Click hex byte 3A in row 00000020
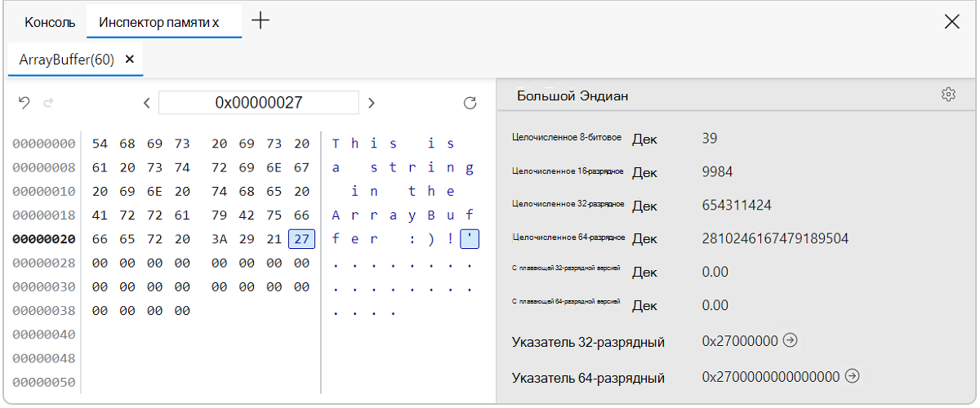Image resolution: width=980 pixels, height=408 pixels. [220, 239]
